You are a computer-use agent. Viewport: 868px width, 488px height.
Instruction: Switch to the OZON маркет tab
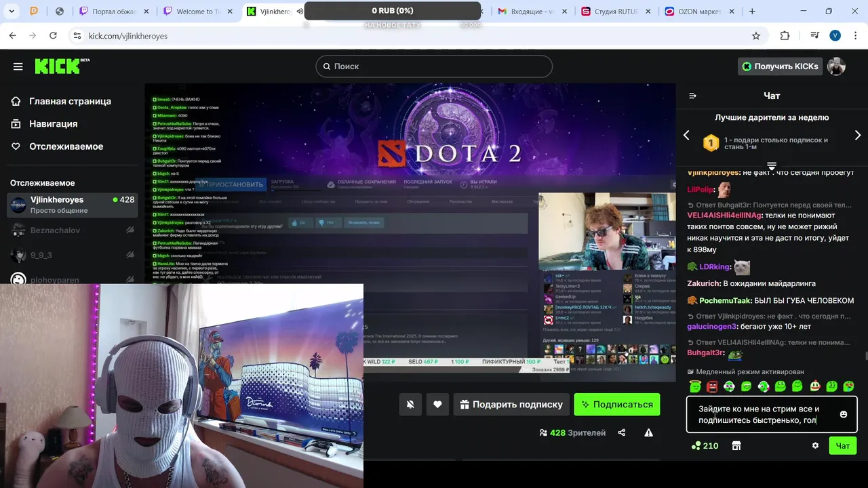tap(698, 12)
